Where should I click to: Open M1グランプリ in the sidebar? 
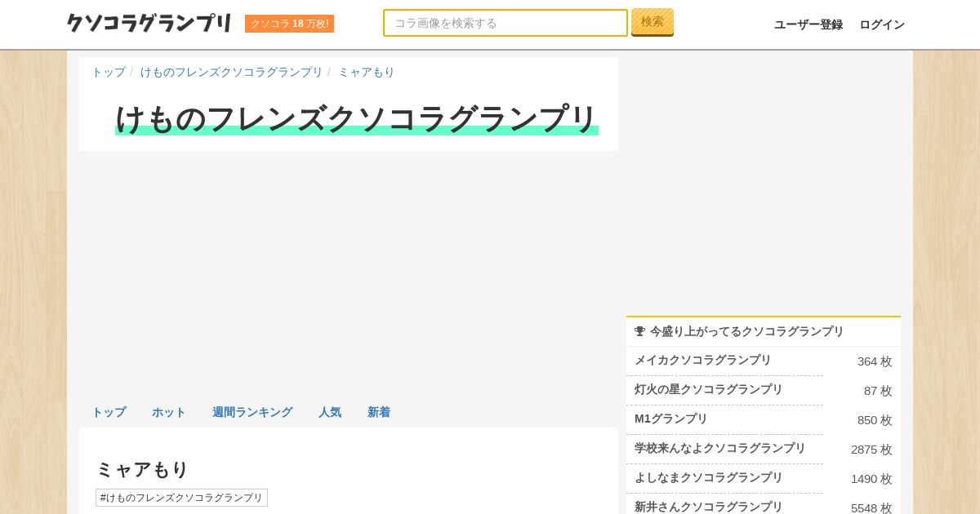(x=671, y=419)
